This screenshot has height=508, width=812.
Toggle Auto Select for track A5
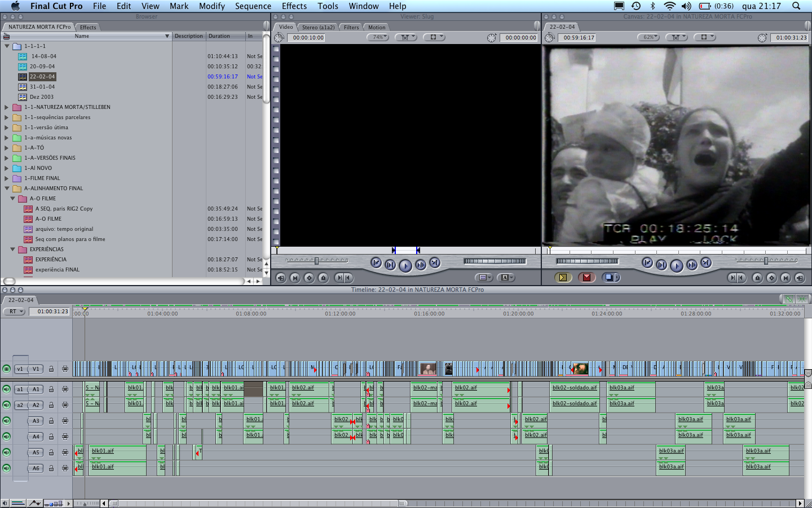coord(65,452)
